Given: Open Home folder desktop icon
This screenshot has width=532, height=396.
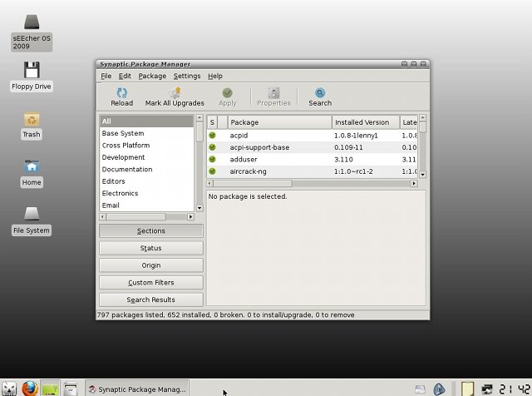Looking at the screenshot, I should [32, 166].
